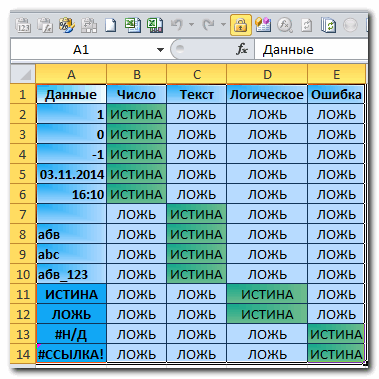Viewport: 379px width, 379px height.
Task: Click green ИСТИНА cell in C7
Action: click(x=197, y=214)
